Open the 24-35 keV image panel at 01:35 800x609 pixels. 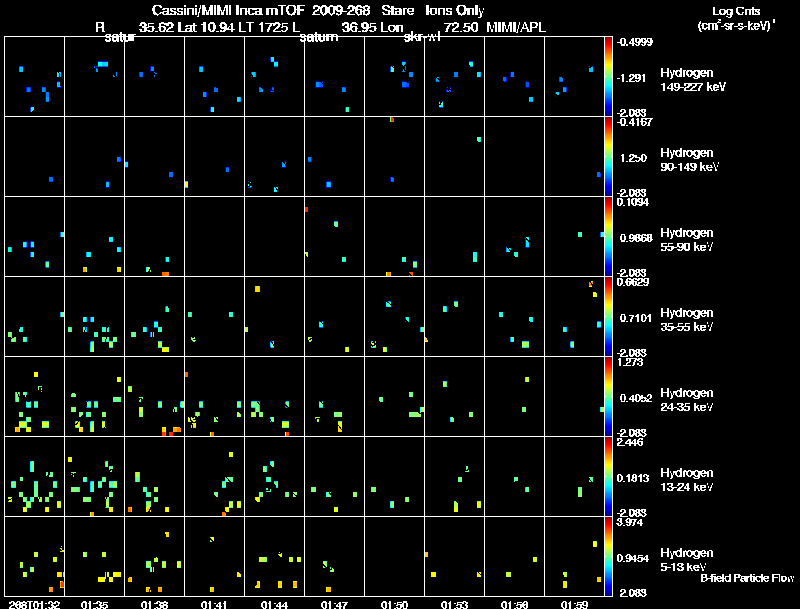[94, 396]
